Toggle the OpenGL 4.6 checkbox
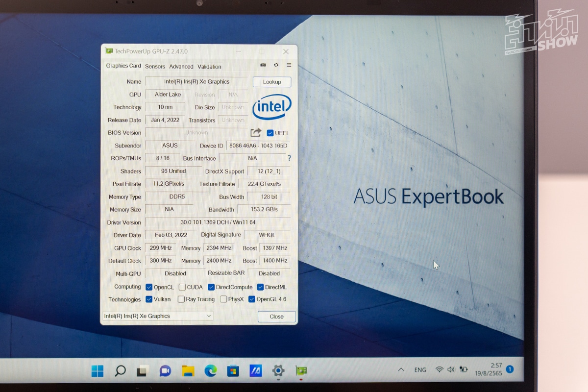 click(252, 299)
